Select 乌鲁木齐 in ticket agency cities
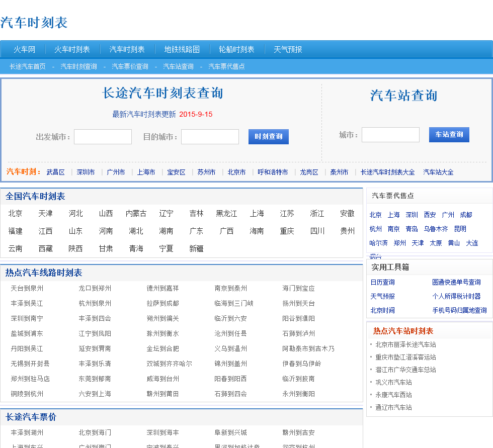 point(436,229)
